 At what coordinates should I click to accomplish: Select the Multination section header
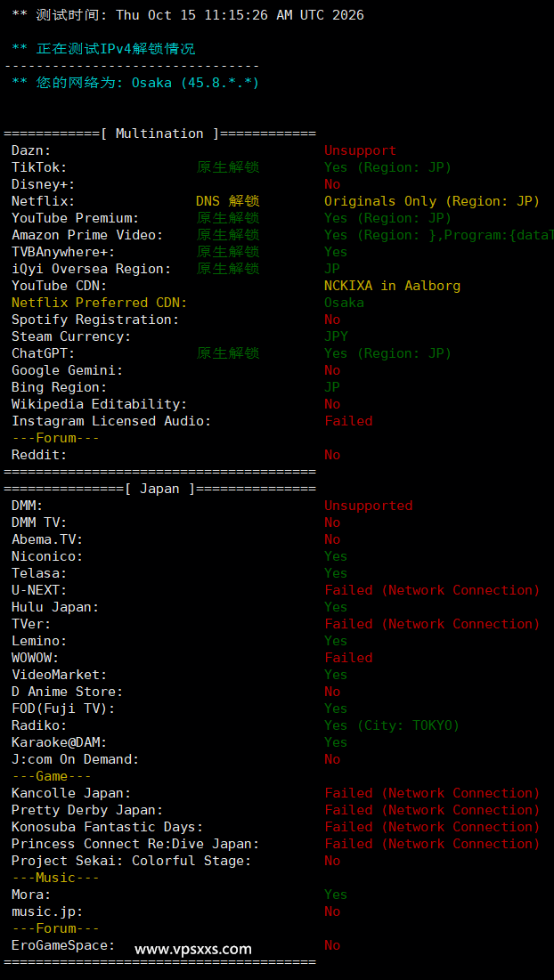(x=159, y=134)
